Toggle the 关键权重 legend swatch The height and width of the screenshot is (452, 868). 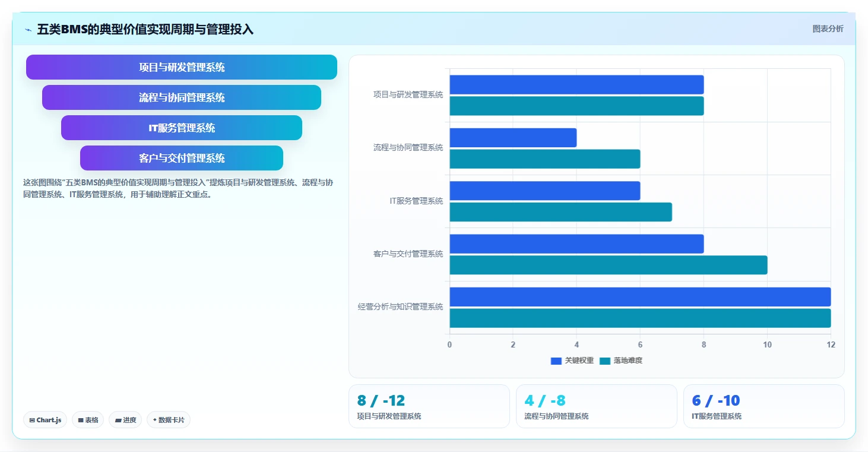556,361
